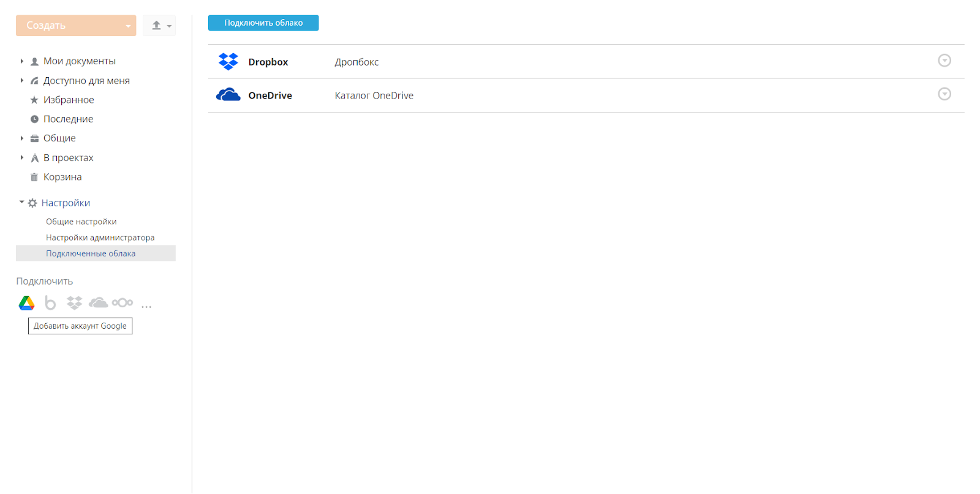The height and width of the screenshot is (494, 980).
Task: Open the Создать dropdown arrow
Action: point(128,26)
